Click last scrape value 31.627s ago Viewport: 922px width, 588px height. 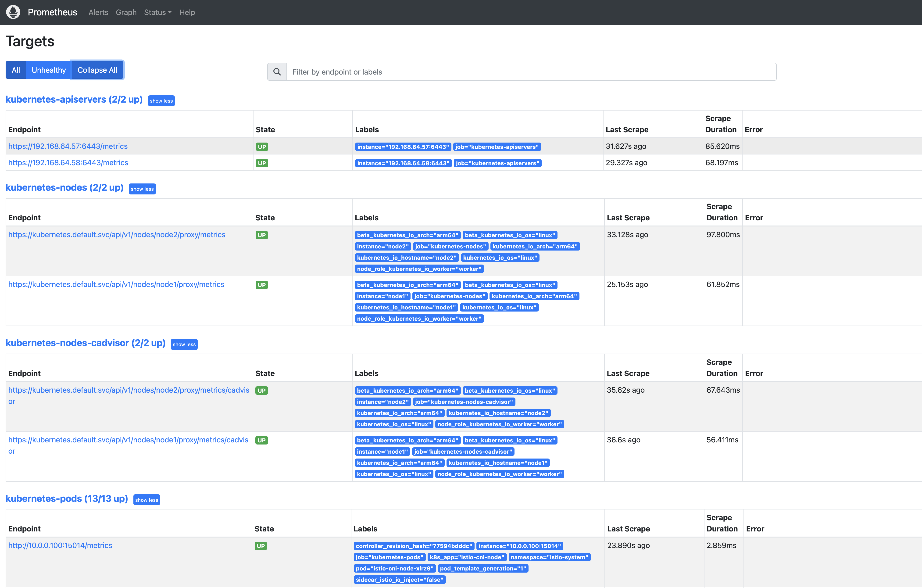click(x=626, y=146)
